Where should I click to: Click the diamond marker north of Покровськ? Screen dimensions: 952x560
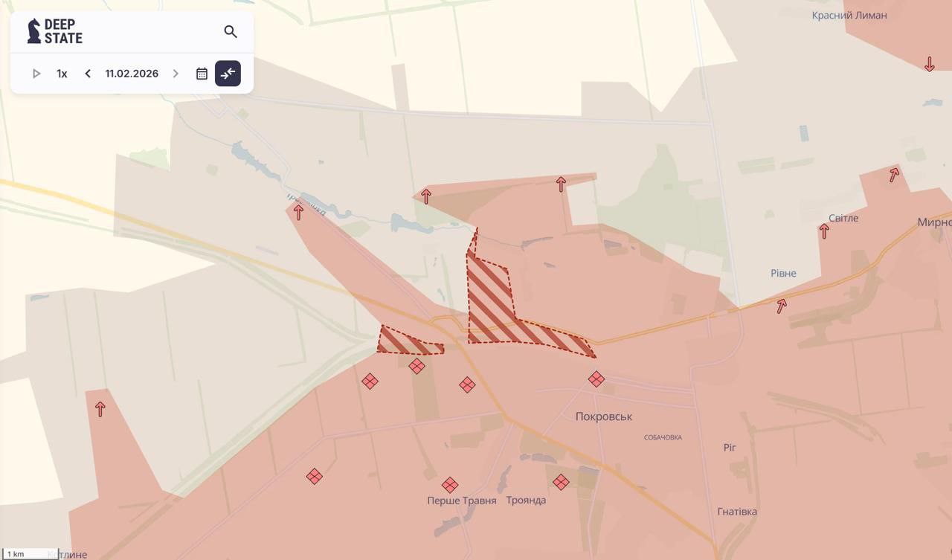tap(596, 379)
